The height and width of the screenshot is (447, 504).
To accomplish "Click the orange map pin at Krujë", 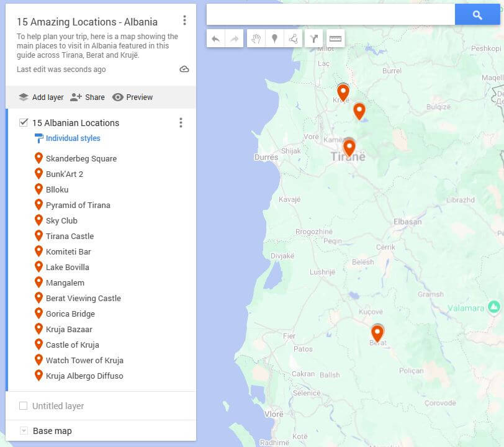I will point(343,92).
